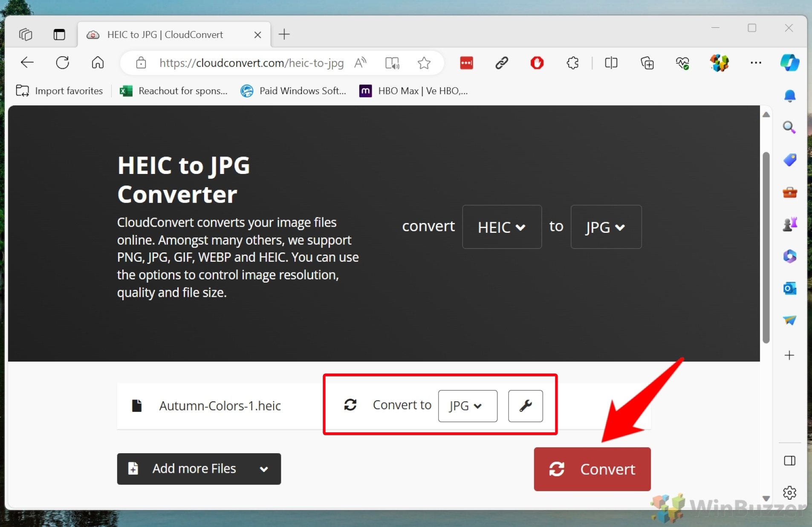The width and height of the screenshot is (812, 527).
Task: Open the JPG target format dropdown in header
Action: 606,227
